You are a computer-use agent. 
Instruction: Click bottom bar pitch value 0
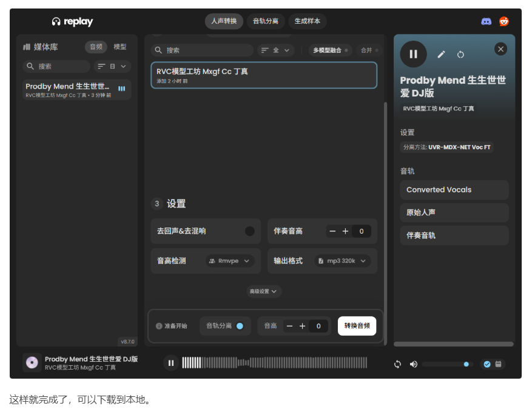[x=318, y=326]
